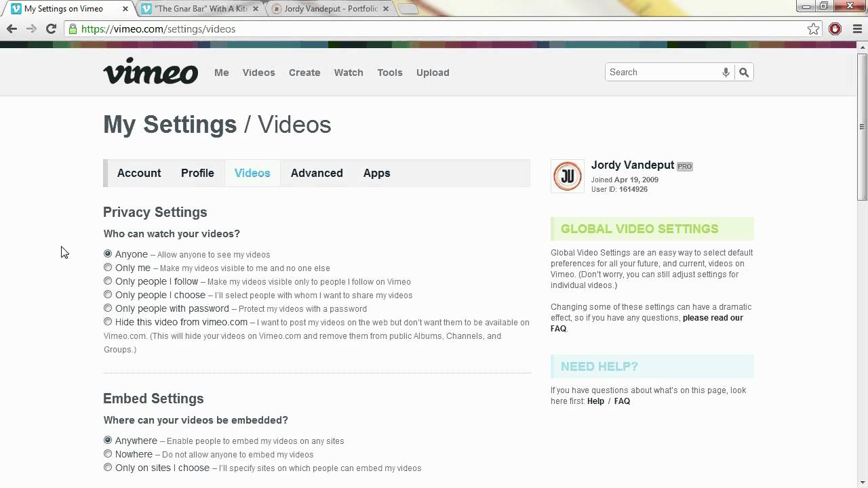Click the red extension icon in toolbar

tap(835, 29)
